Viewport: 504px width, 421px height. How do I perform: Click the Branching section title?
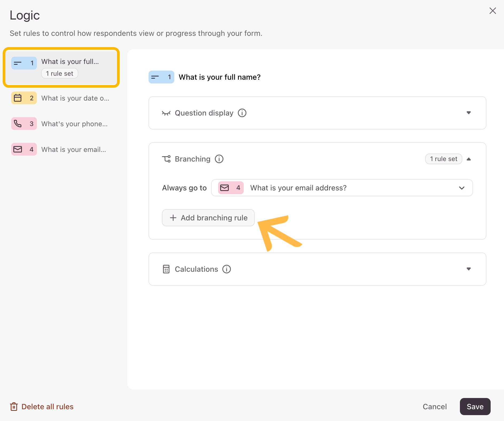(193, 159)
